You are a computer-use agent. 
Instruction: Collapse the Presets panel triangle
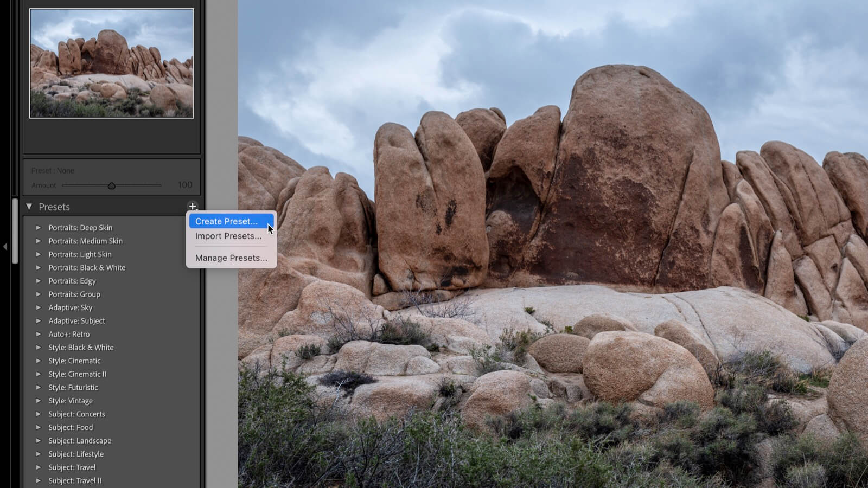(29, 207)
